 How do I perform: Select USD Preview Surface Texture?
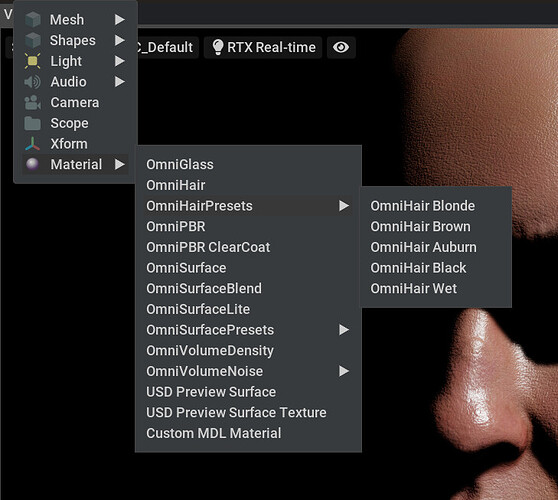pos(236,412)
